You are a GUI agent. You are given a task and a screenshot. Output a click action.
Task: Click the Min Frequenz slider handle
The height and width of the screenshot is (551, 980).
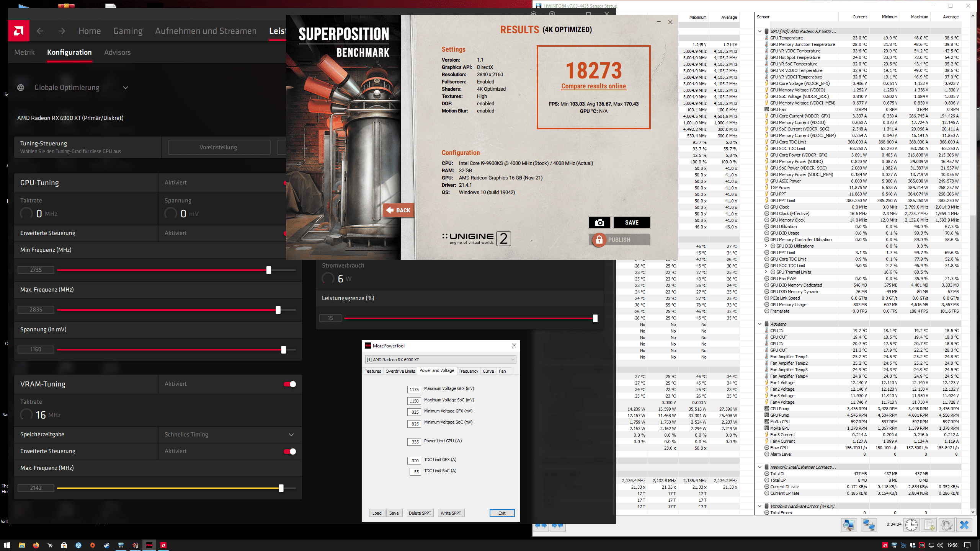(269, 270)
